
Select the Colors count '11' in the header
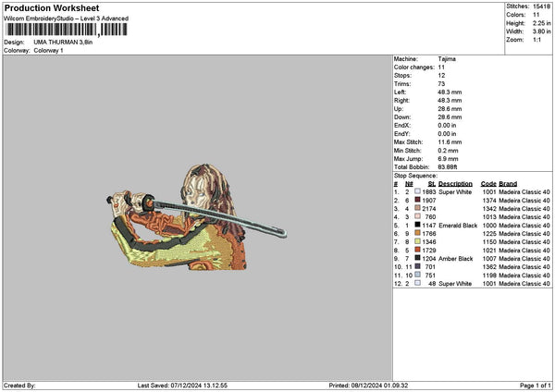coord(536,15)
